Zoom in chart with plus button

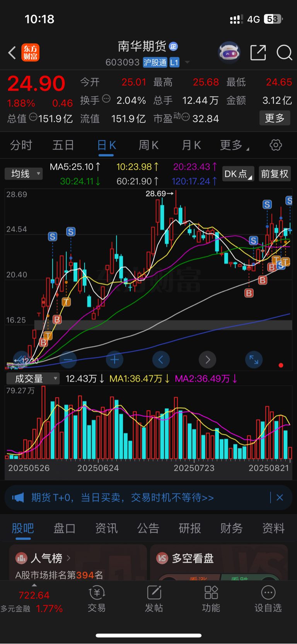click(114, 360)
